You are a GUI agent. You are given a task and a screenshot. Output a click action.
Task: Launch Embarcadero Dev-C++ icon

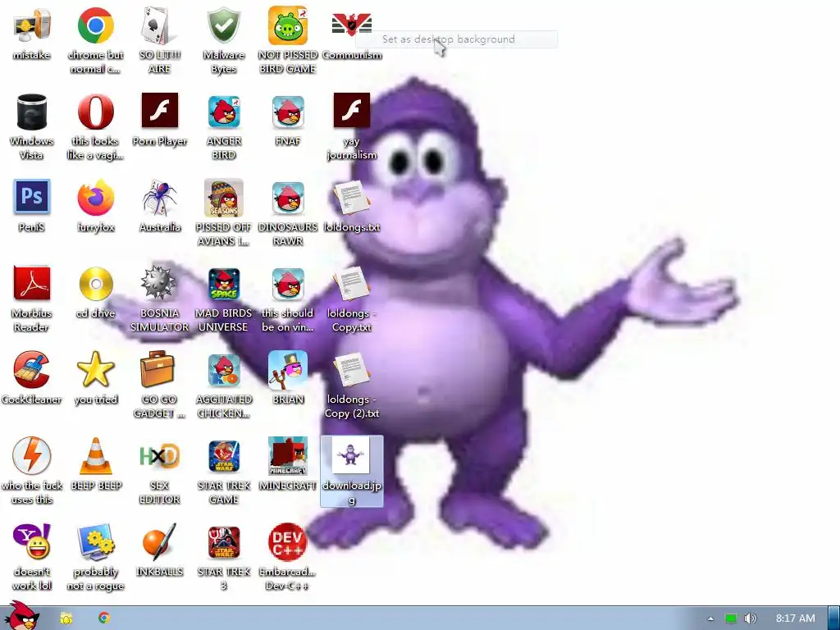coord(288,542)
